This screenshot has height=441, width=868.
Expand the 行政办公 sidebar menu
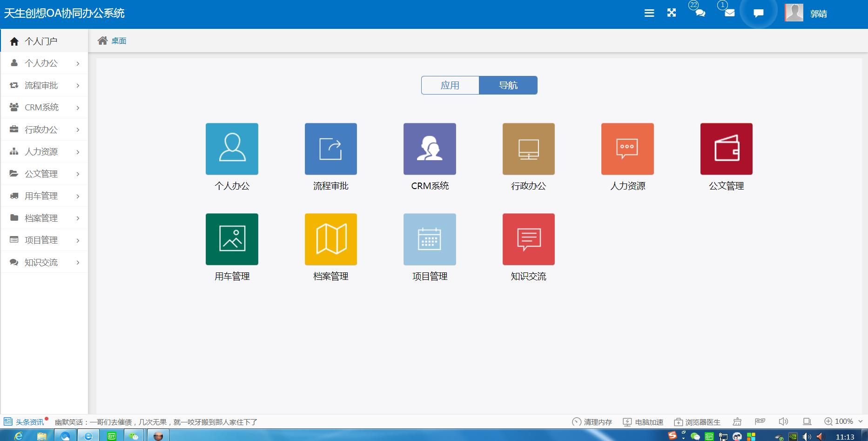44,129
